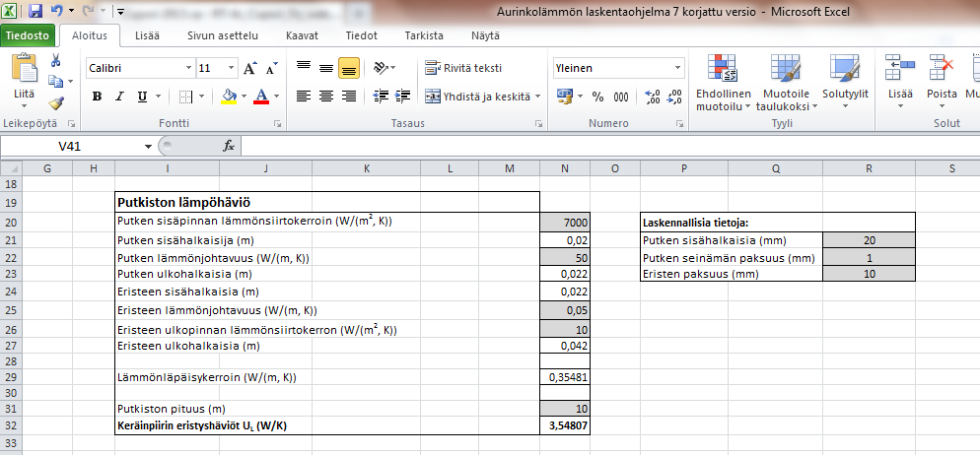Align text to the top of cell
This screenshot has width=980, height=455.
(x=304, y=67)
